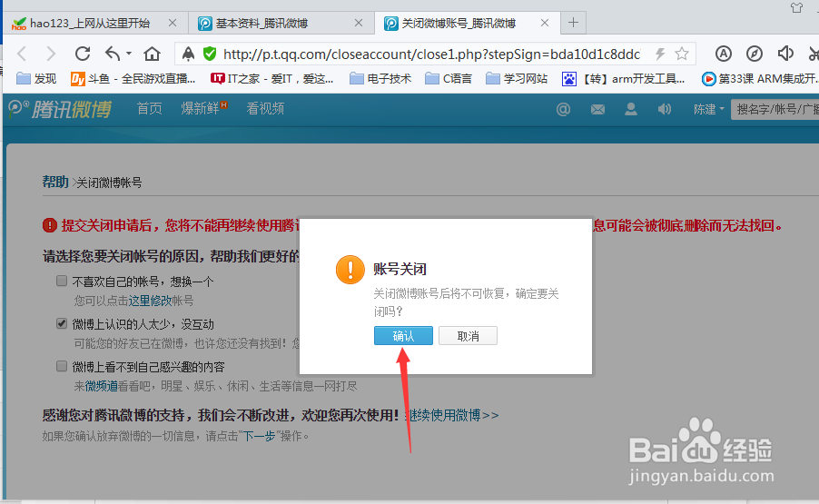The image size is (819, 504).
Task: Open 看视频 in Weibo navigation
Action: [265, 109]
